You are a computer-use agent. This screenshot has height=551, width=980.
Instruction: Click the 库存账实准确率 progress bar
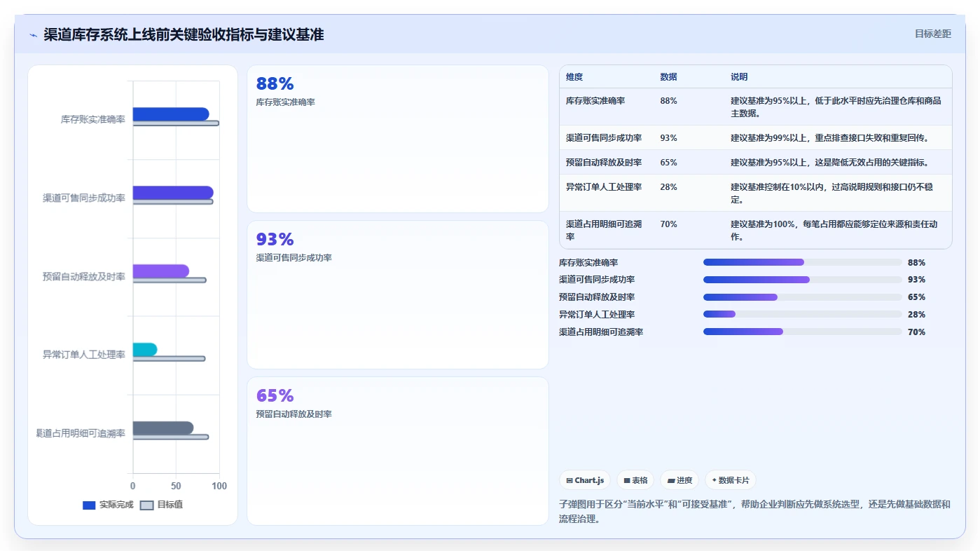click(x=803, y=262)
